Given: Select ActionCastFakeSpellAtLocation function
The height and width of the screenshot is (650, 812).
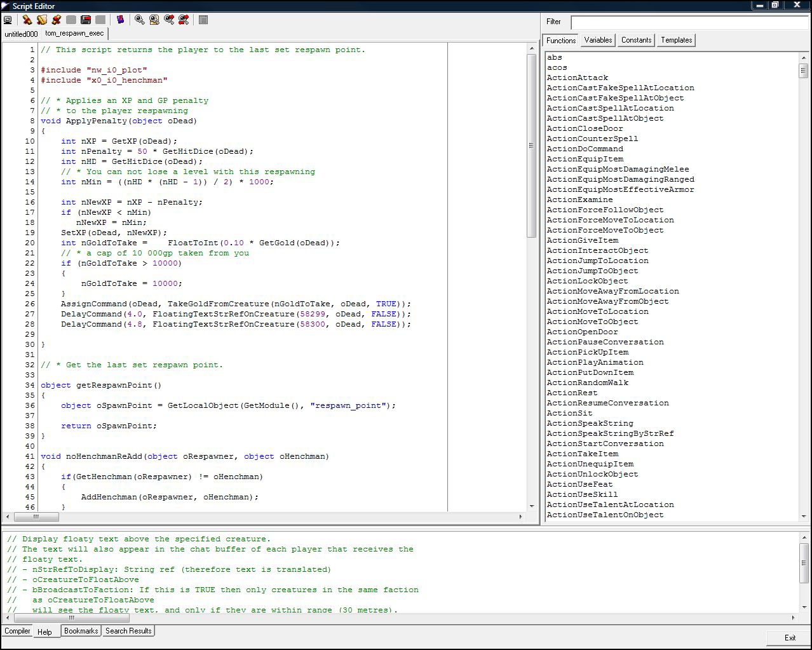Looking at the screenshot, I should tap(620, 88).
